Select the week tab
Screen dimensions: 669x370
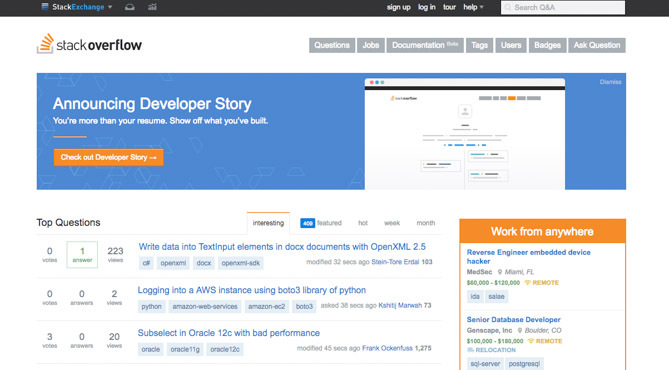[x=392, y=223]
